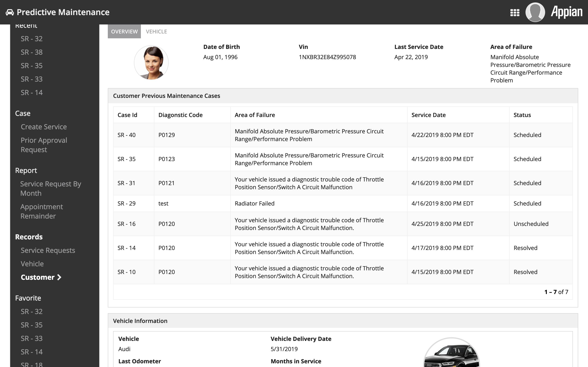This screenshot has height=367, width=588.
Task: Select the OVERVIEW tab
Action: click(x=124, y=32)
